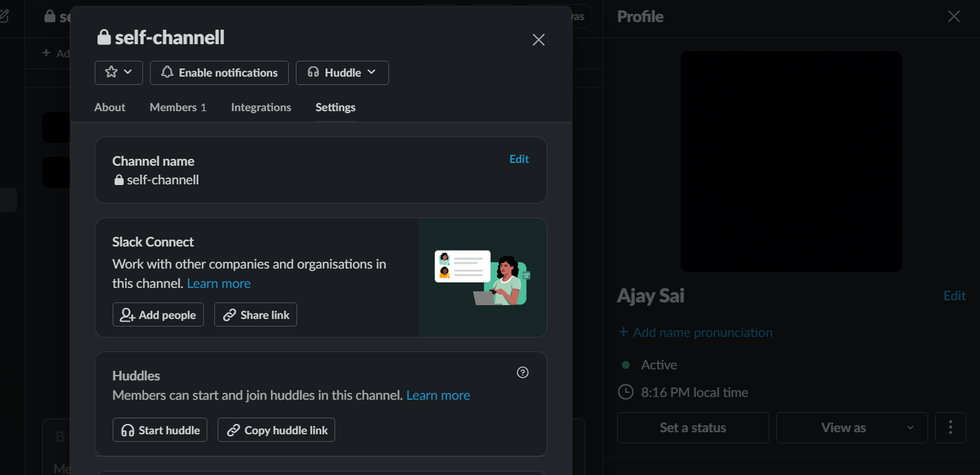Click the Set a status button

(x=692, y=428)
